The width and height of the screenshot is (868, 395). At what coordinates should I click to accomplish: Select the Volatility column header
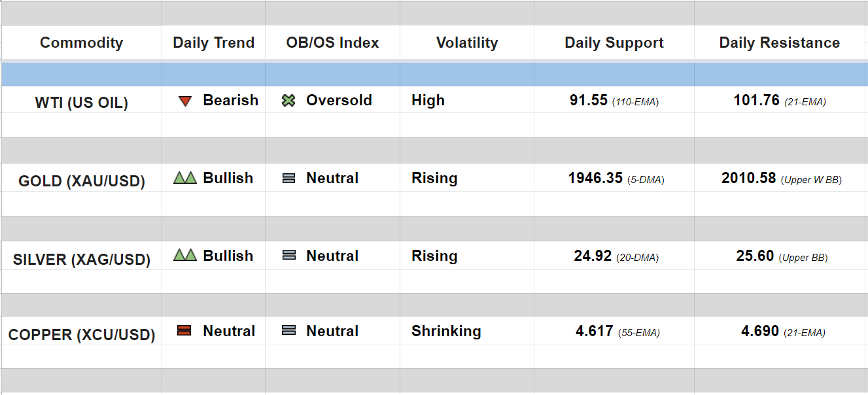466,43
